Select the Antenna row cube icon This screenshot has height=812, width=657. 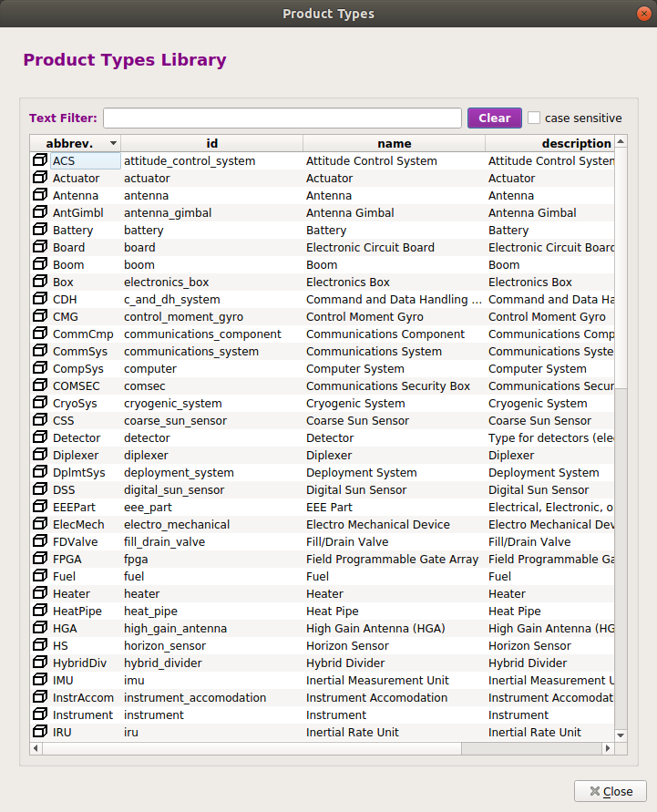pos(40,195)
